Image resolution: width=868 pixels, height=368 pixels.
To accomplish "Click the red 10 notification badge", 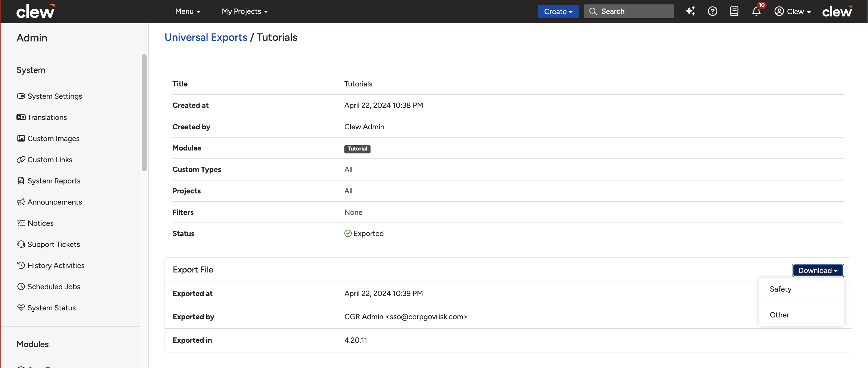I will (x=762, y=5).
